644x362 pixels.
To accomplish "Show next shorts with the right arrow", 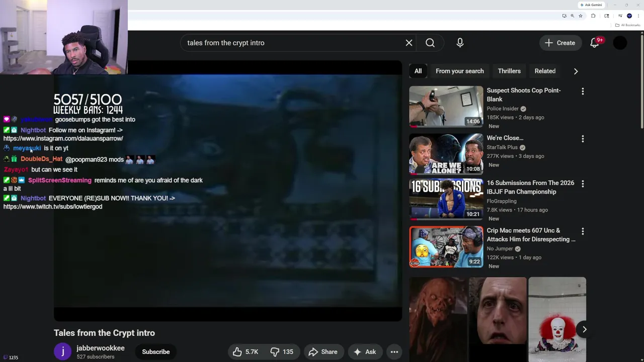I will click(584, 329).
